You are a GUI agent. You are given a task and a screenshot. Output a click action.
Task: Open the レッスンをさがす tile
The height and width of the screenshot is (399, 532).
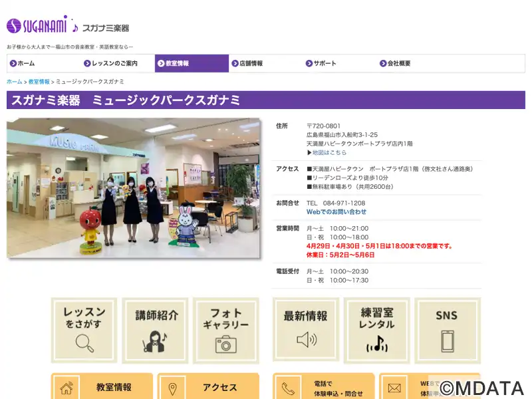[x=84, y=330]
